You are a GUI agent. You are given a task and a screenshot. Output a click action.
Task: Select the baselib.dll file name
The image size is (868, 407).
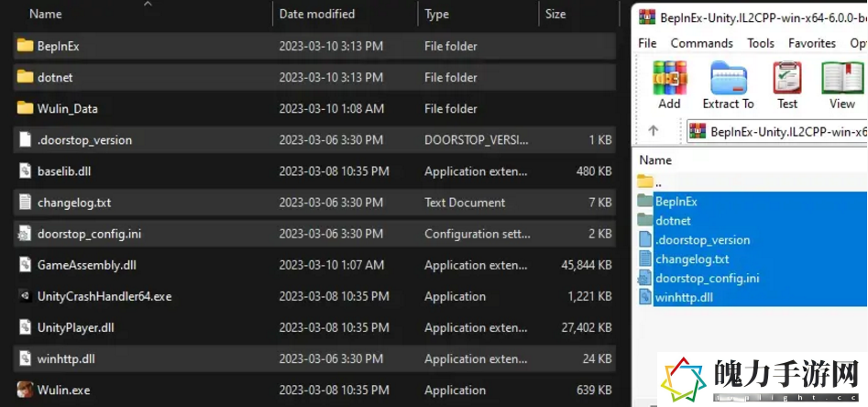(64, 171)
